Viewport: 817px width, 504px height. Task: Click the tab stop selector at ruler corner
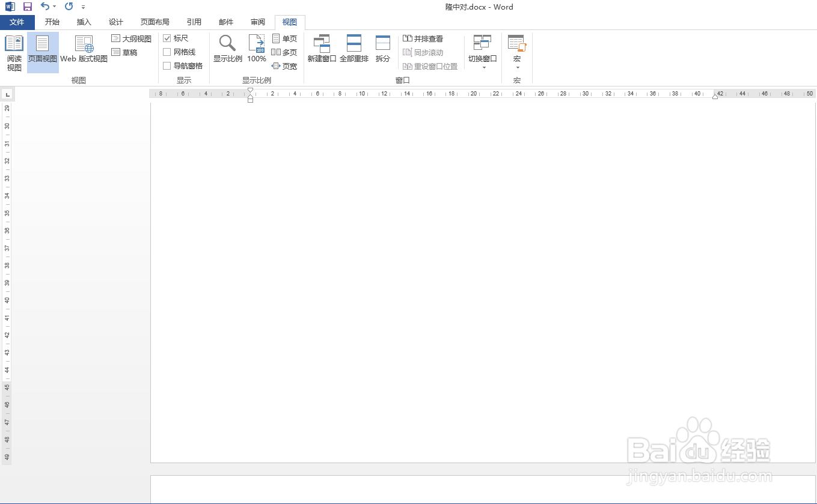click(x=7, y=94)
